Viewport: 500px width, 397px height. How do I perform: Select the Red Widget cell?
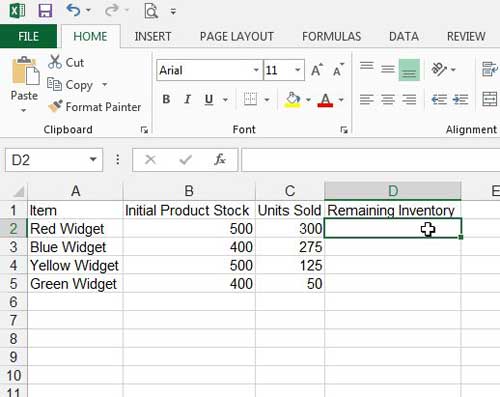coord(75,229)
